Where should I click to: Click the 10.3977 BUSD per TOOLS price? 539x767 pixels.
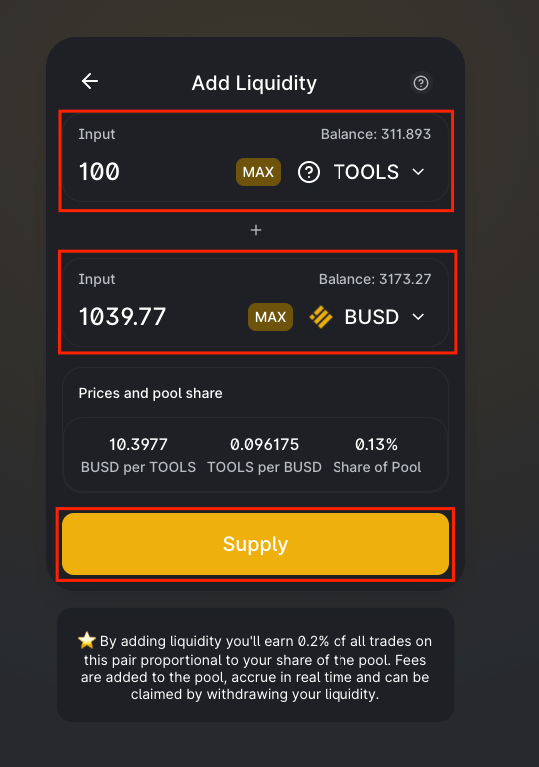[138, 445]
